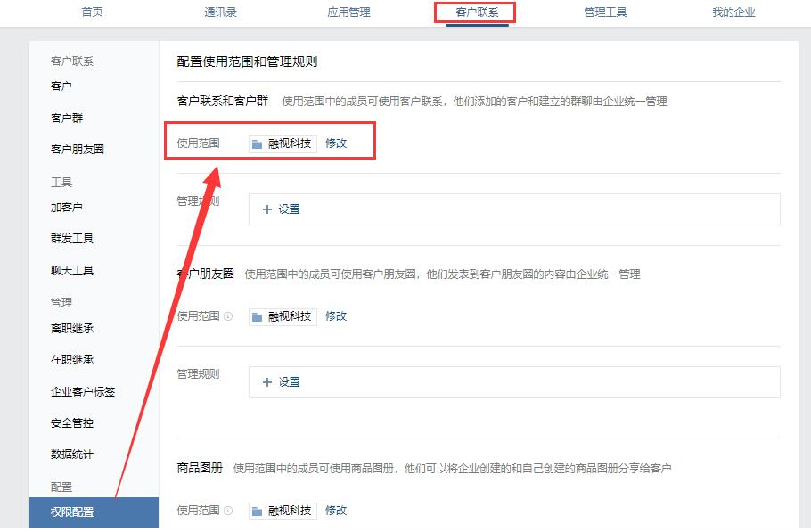Open 群发工具 sidebar item
The width and height of the screenshot is (811, 532).
pyautogui.click(x=72, y=238)
